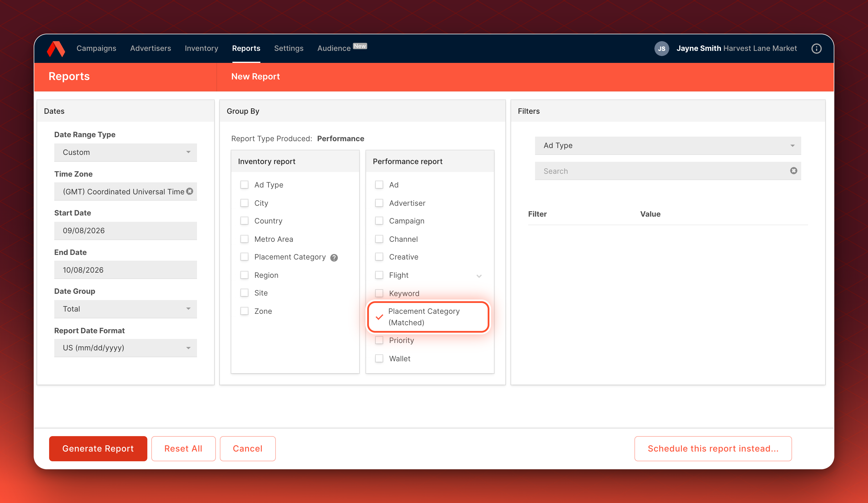Click Schedule this report instead
The height and width of the screenshot is (503, 868).
click(713, 448)
